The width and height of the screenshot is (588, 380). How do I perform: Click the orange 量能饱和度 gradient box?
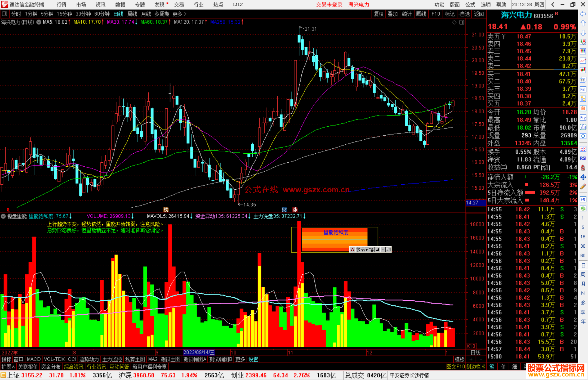tap(334, 240)
